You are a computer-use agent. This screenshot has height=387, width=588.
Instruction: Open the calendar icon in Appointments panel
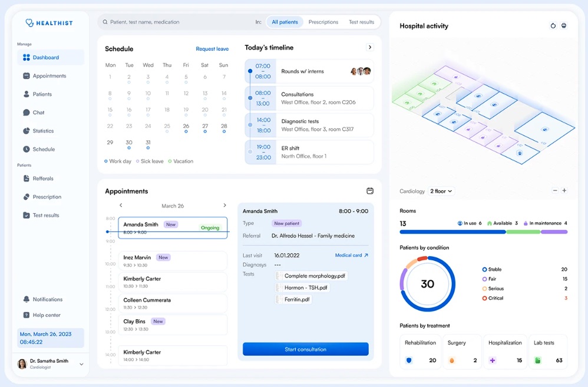(x=370, y=191)
